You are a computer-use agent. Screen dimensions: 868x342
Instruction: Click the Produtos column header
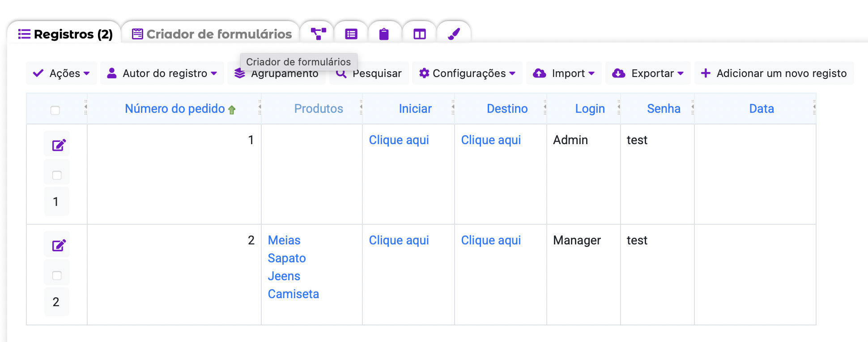(319, 109)
